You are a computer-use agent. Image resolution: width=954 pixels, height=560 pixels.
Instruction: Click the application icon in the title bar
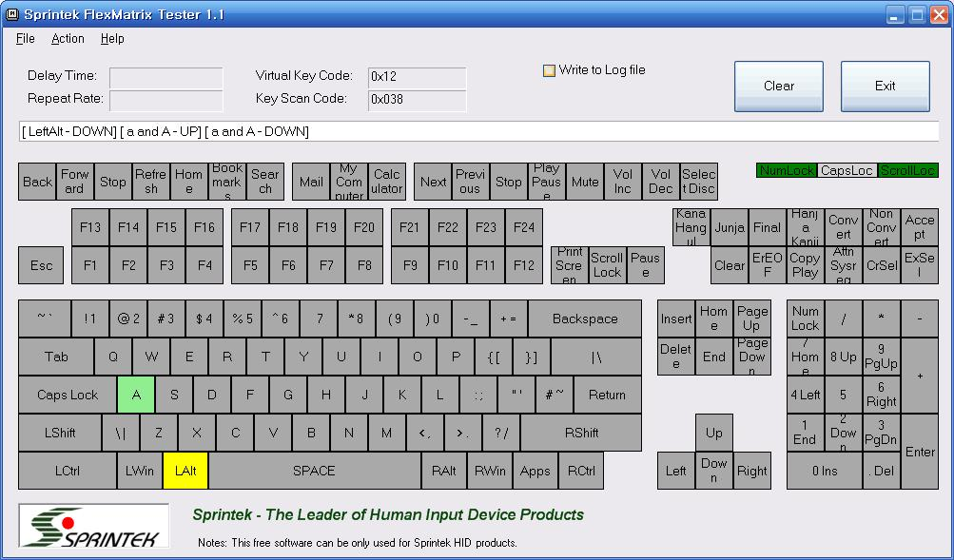click(11, 14)
